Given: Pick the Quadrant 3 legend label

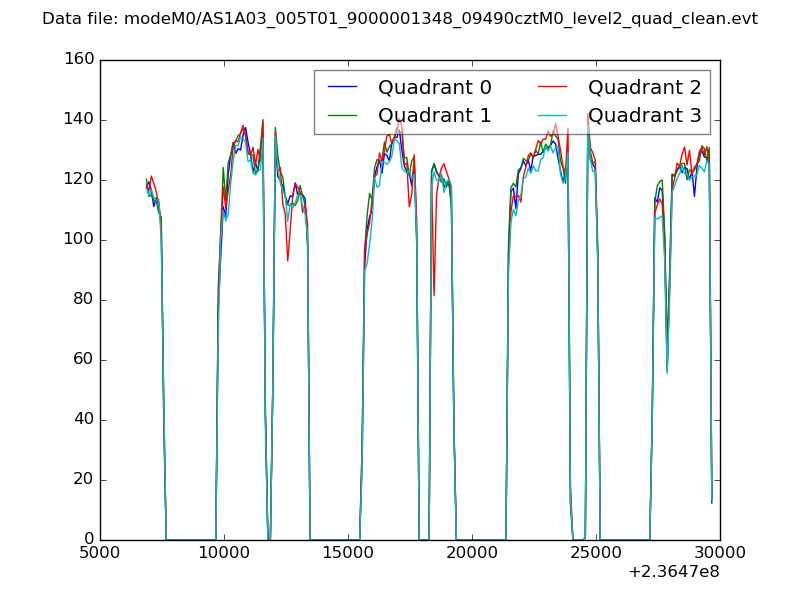Looking at the screenshot, I should (x=644, y=115).
